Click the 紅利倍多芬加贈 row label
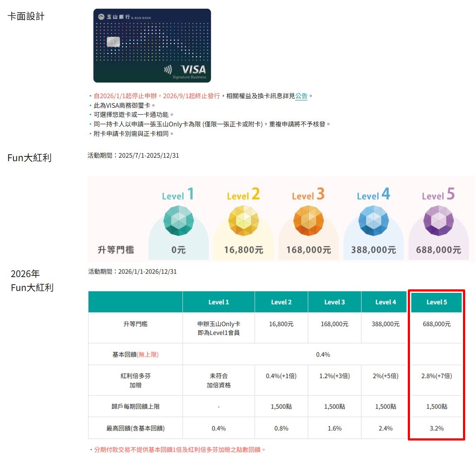Image resolution: width=476 pixels, height=454 pixels. [x=136, y=381]
